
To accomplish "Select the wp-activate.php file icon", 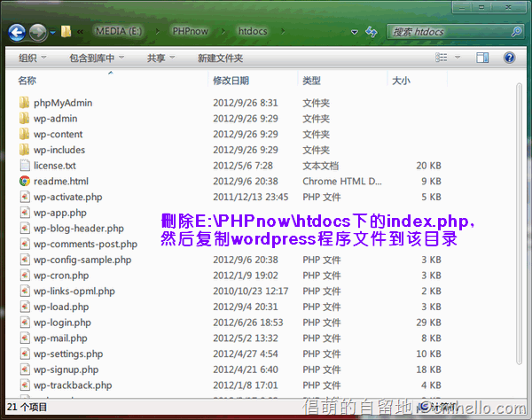I will [25, 197].
